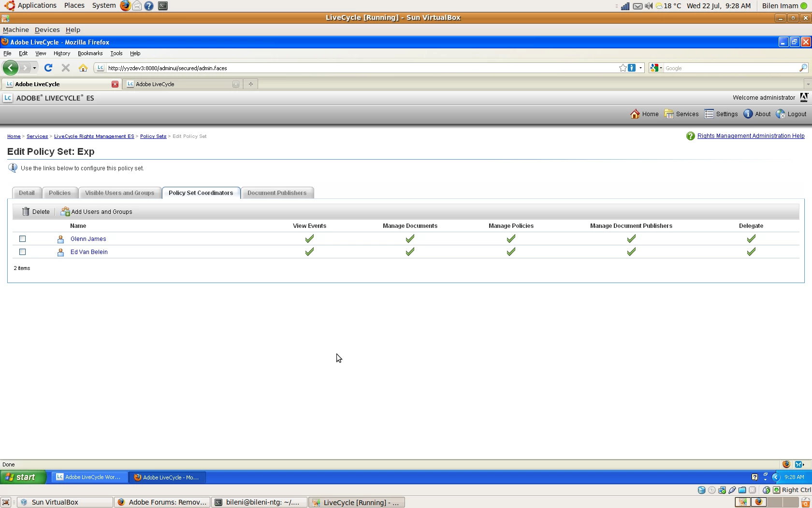Open Firefox home page icon
812x508 pixels.
point(83,68)
